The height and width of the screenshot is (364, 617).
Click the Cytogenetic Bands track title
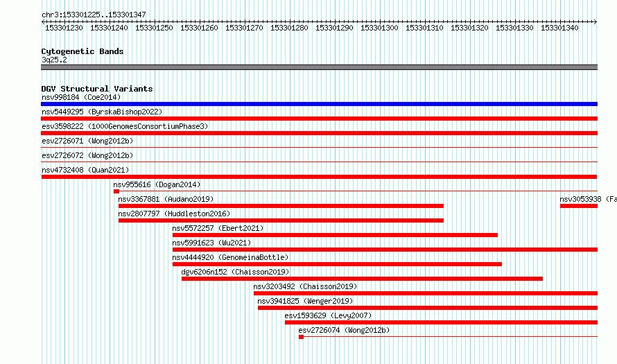82,51
